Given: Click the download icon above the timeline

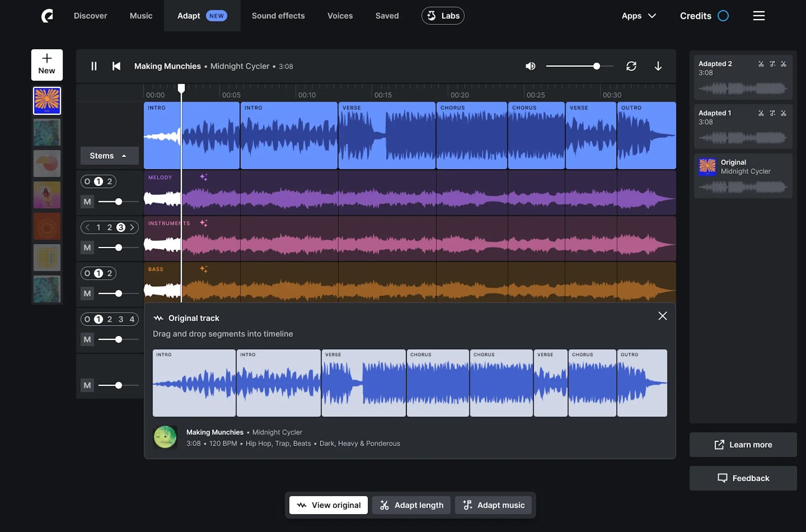Looking at the screenshot, I should (658, 66).
